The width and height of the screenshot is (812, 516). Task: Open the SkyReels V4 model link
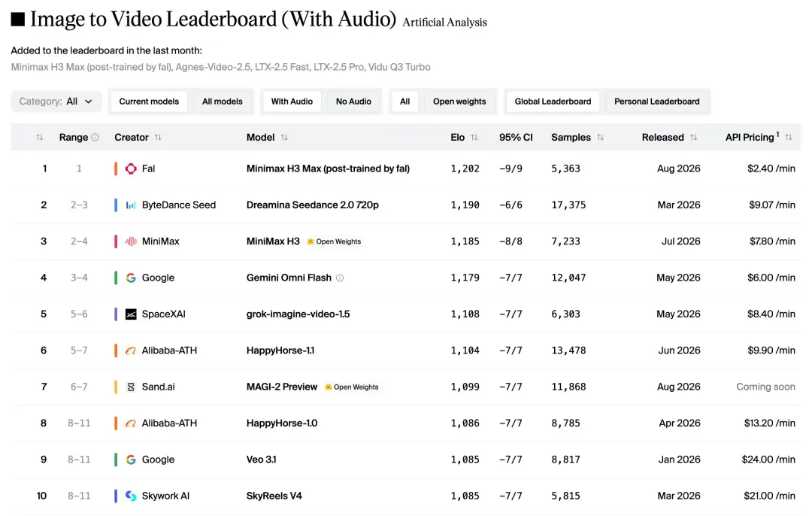coord(274,496)
